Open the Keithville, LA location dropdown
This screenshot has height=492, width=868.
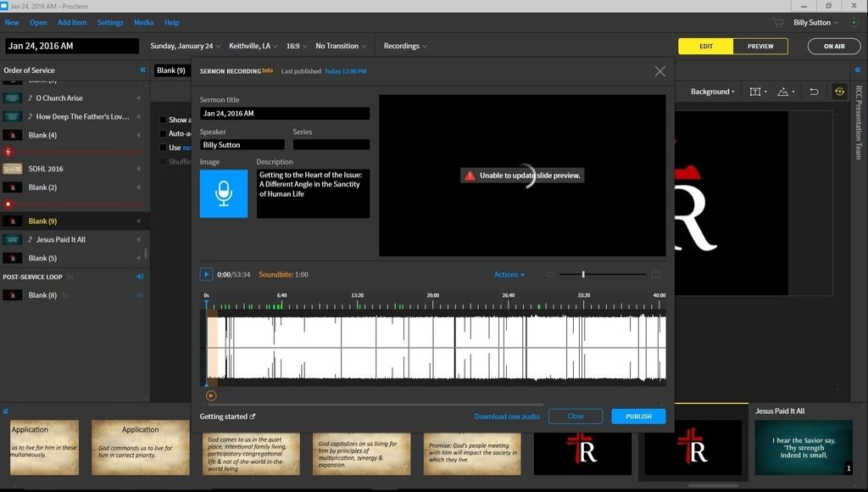tap(253, 46)
